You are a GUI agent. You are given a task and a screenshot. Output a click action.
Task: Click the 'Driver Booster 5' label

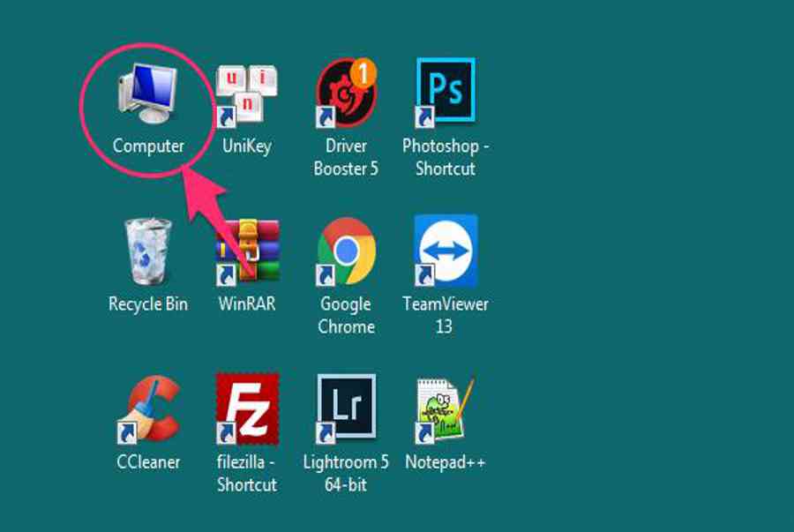[x=347, y=157]
